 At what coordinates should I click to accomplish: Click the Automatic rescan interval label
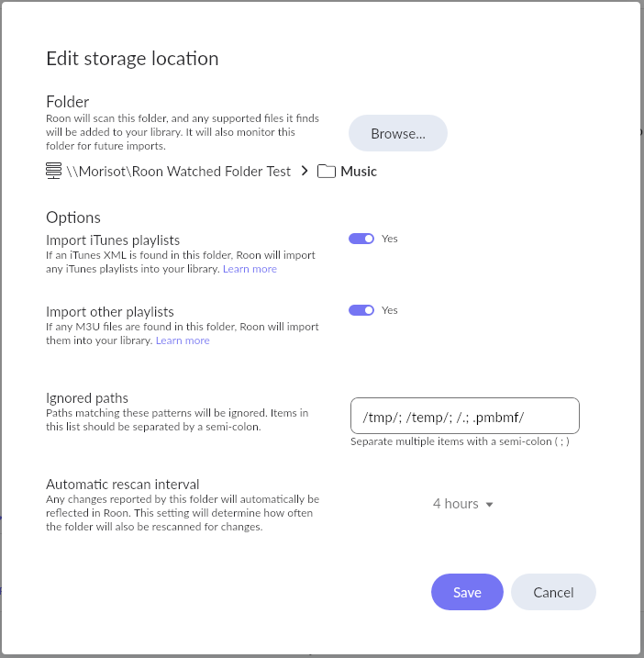(x=123, y=485)
